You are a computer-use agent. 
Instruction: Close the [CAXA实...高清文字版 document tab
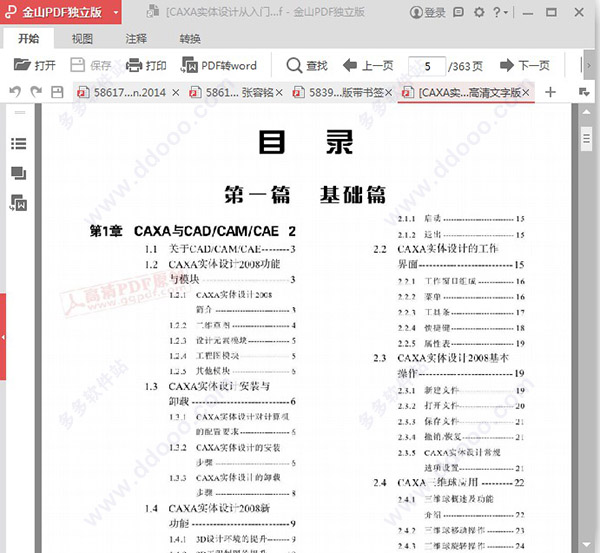[526, 93]
